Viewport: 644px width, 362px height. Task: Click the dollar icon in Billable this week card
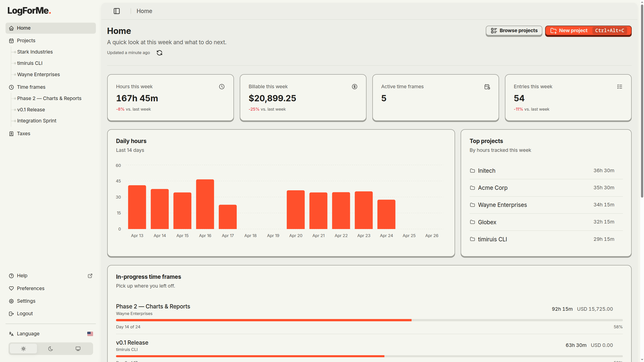354,87
